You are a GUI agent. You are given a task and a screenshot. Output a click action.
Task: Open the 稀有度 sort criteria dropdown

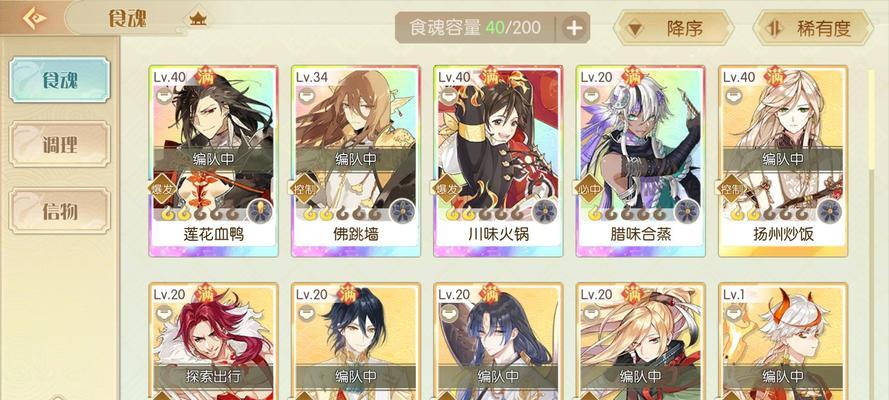pyautogui.click(x=812, y=28)
